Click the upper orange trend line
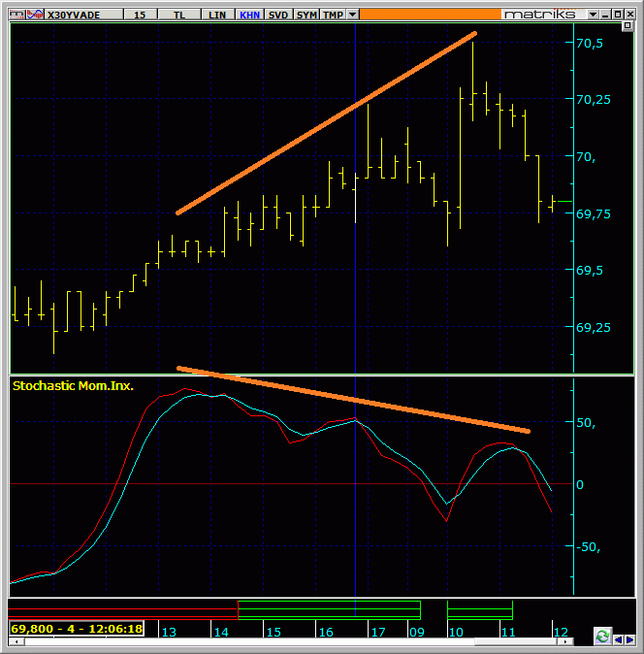Viewport: 644px width, 654px height. tap(326, 123)
